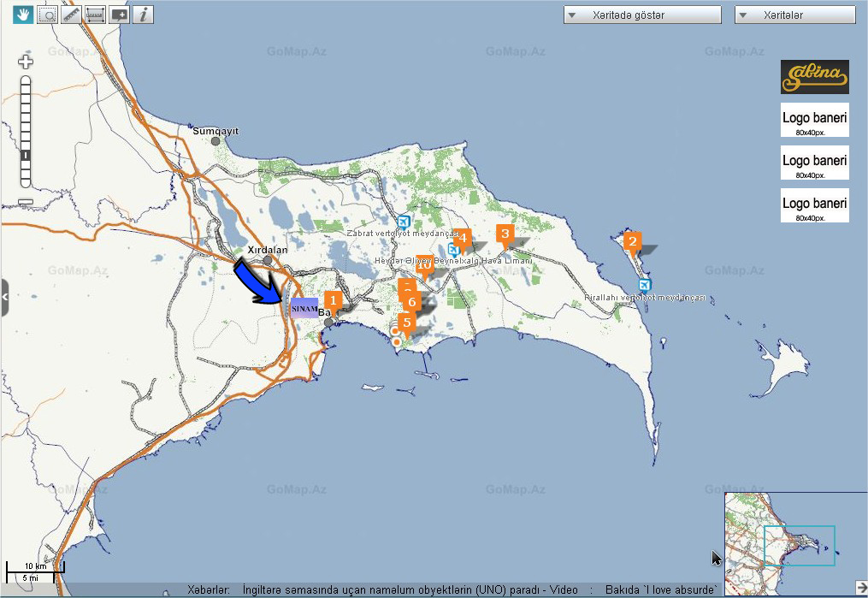Select the hand pan tool
868x598 pixels.
[x=24, y=14]
